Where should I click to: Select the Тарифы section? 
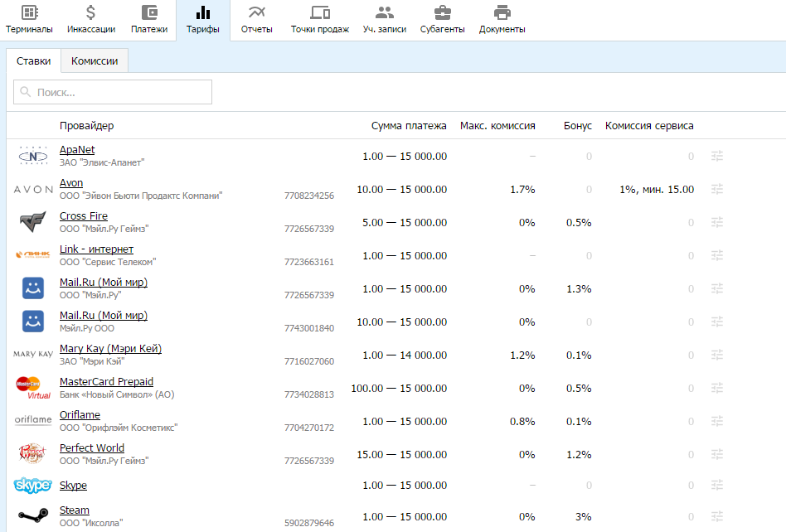[x=203, y=20]
